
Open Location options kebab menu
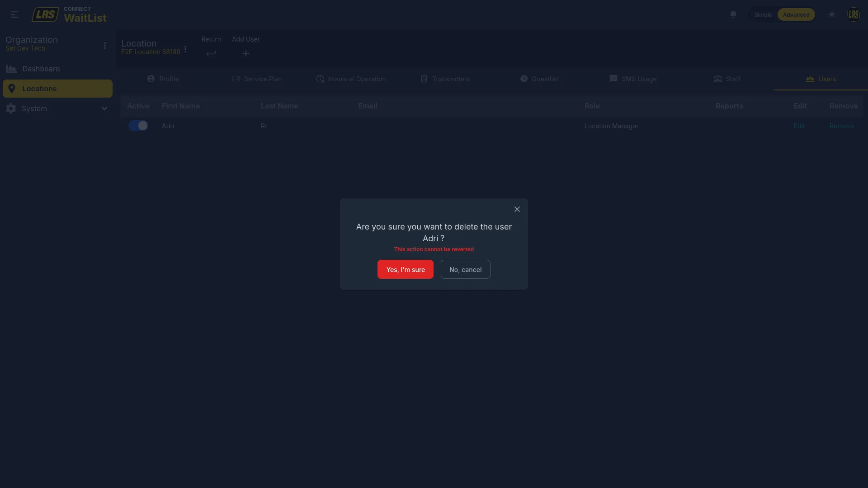[185, 49]
